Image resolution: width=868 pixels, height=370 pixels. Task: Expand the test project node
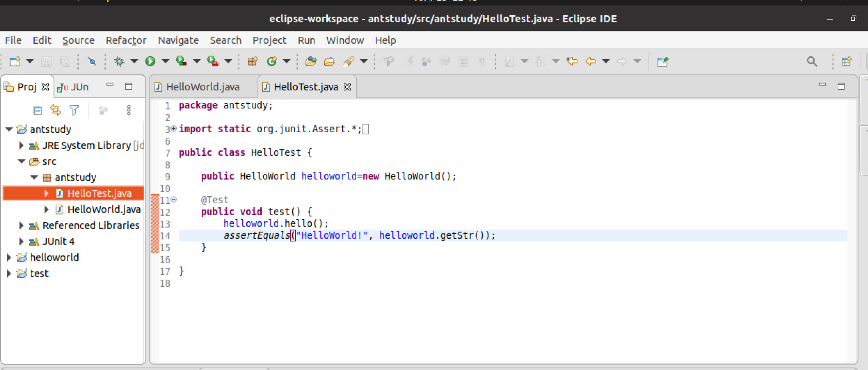(9, 273)
